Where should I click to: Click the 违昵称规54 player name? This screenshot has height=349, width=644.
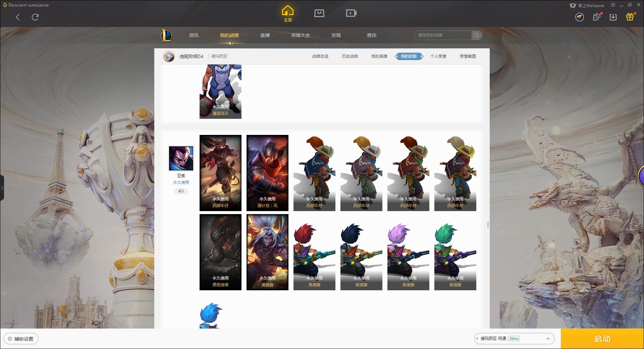click(191, 56)
